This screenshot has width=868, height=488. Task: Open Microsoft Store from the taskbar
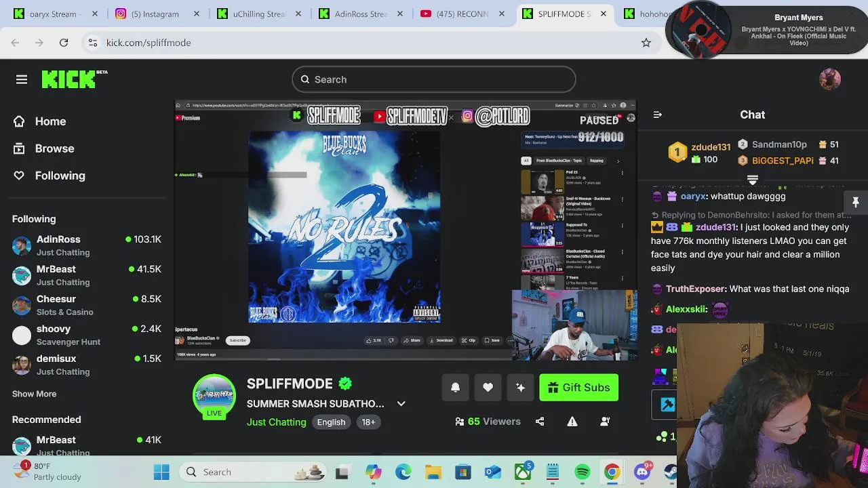point(463,472)
